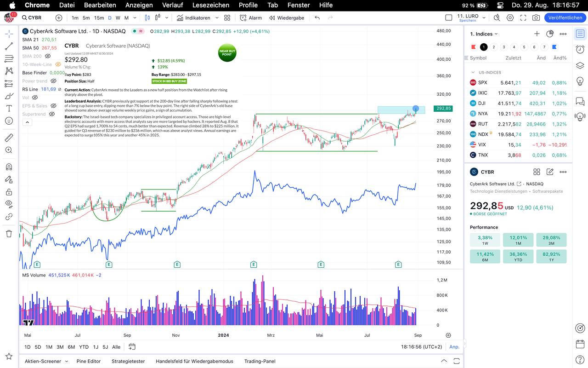The image size is (588, 368).
Task: Take a chart snapshot with camera icon
Action: (x=536, y=18)
